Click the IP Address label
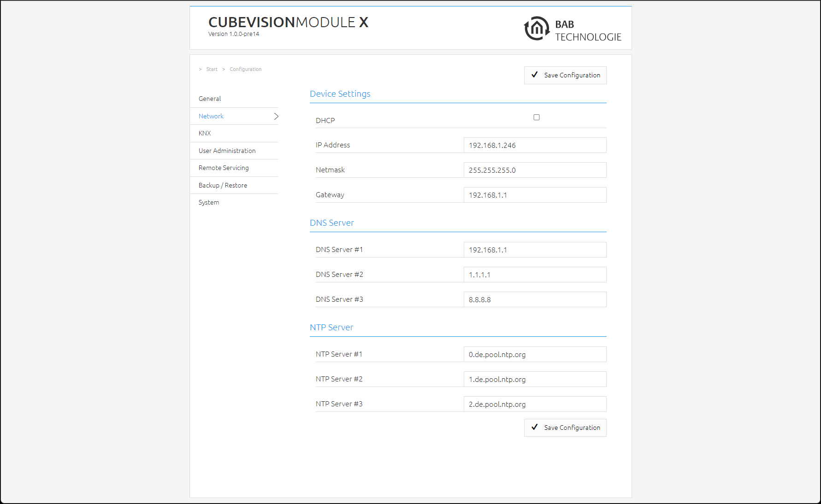 [333, 145]
